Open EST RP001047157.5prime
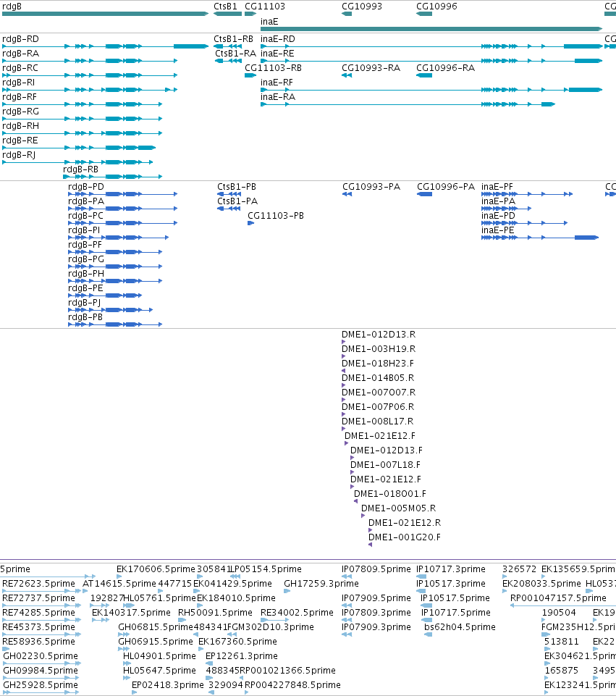The height and width of the screenshot is (696, 616). click(558, 598)
